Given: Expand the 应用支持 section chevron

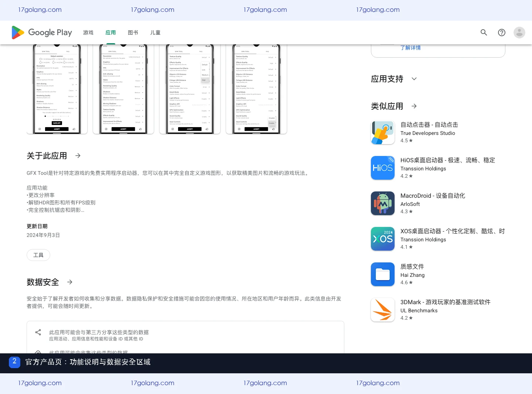Looking at the screenshot, I should click(414, 79).
